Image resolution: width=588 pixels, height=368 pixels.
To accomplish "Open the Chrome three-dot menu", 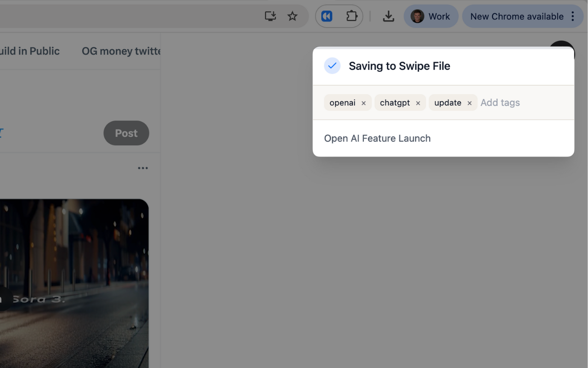I will point(572,16).
